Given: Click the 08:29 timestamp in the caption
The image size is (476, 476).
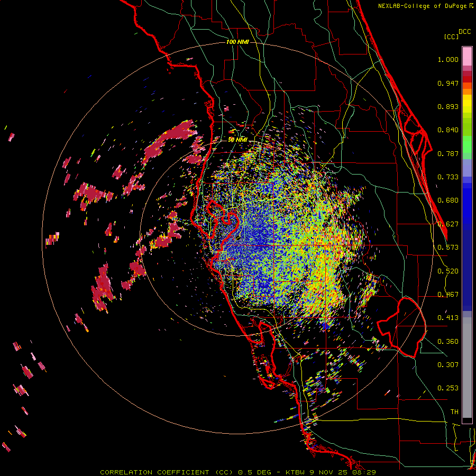Looking at the screenshot, I should (364, 472).
